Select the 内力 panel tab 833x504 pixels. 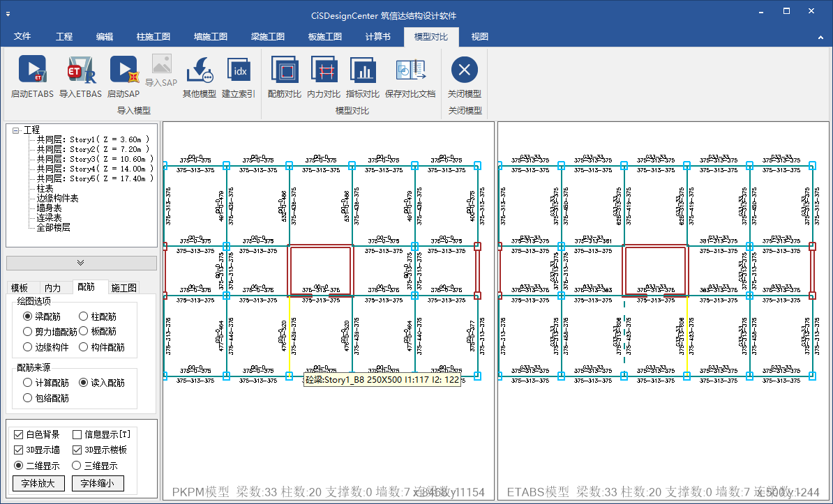(x=52, y=287)
